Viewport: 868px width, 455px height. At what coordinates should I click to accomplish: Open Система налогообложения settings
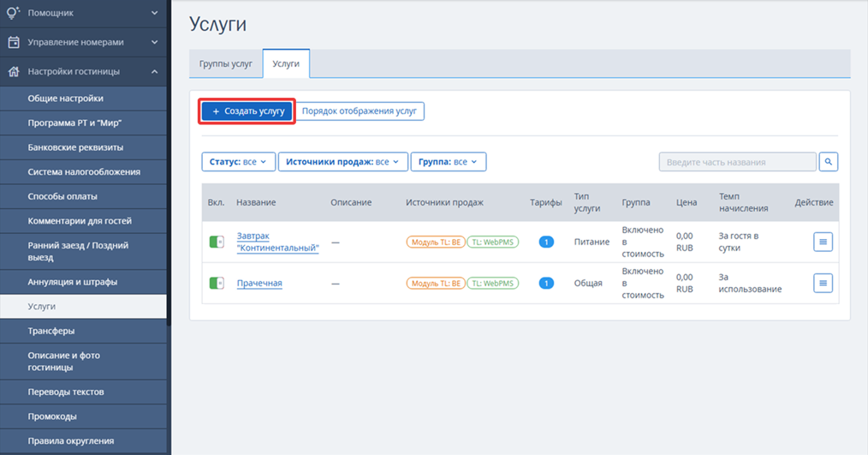tap(83, 171)
